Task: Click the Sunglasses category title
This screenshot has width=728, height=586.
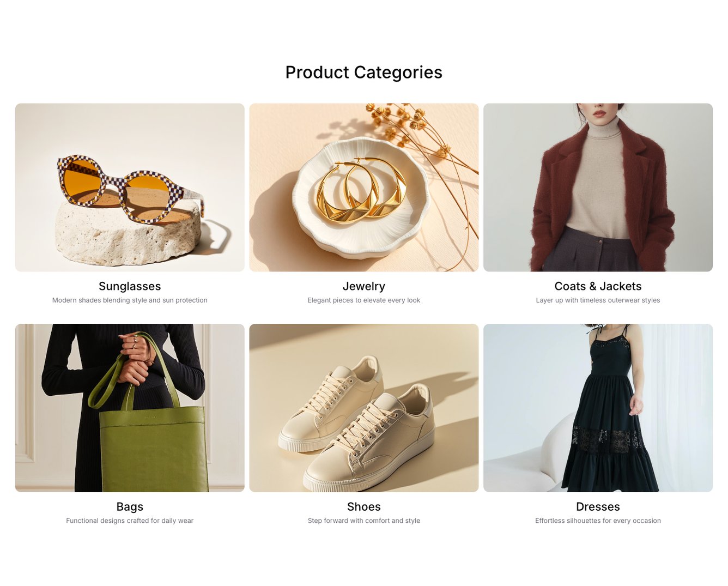Action: [x=130, y=286]
